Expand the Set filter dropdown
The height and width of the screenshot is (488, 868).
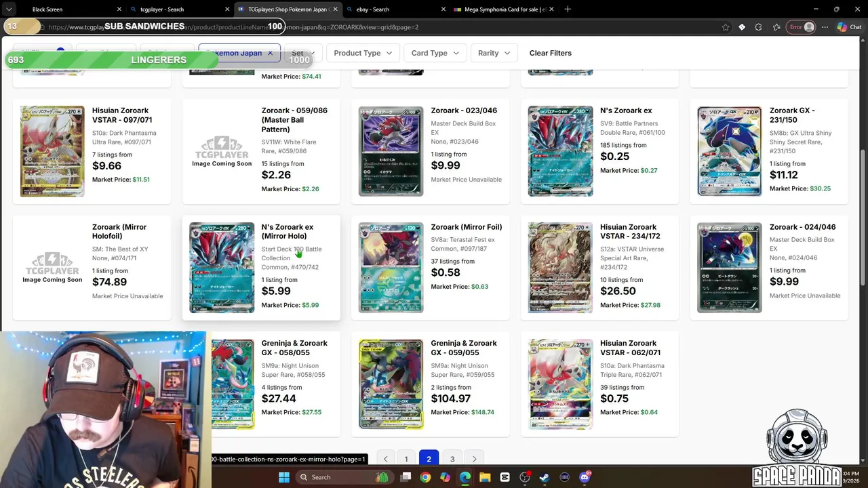tap(302, 53)
